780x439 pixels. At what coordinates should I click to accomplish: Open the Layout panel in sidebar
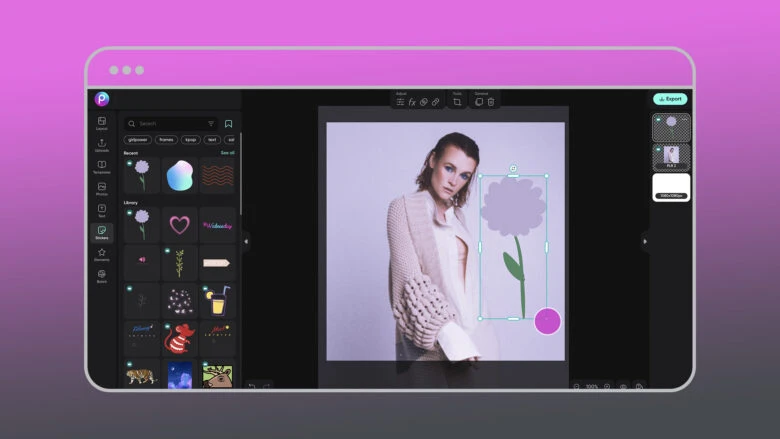coord(101,123)
